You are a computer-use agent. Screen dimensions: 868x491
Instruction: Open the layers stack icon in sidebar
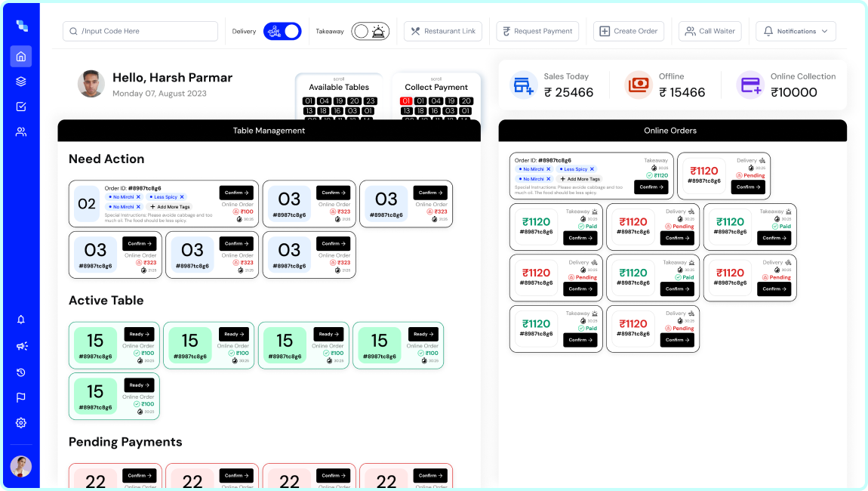coord(21,82)
